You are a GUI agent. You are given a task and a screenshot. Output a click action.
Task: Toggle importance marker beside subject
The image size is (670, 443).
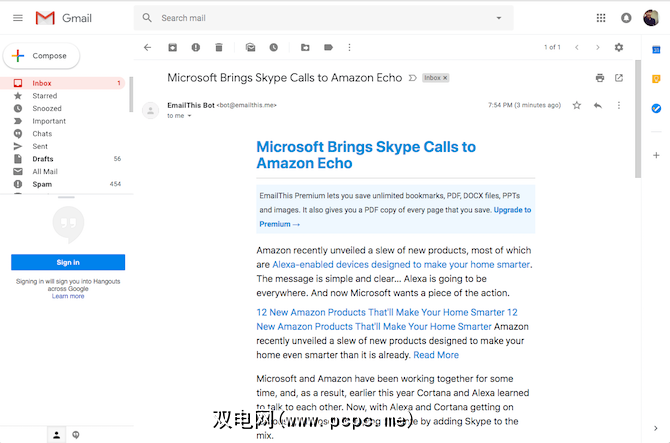[412, 77]
